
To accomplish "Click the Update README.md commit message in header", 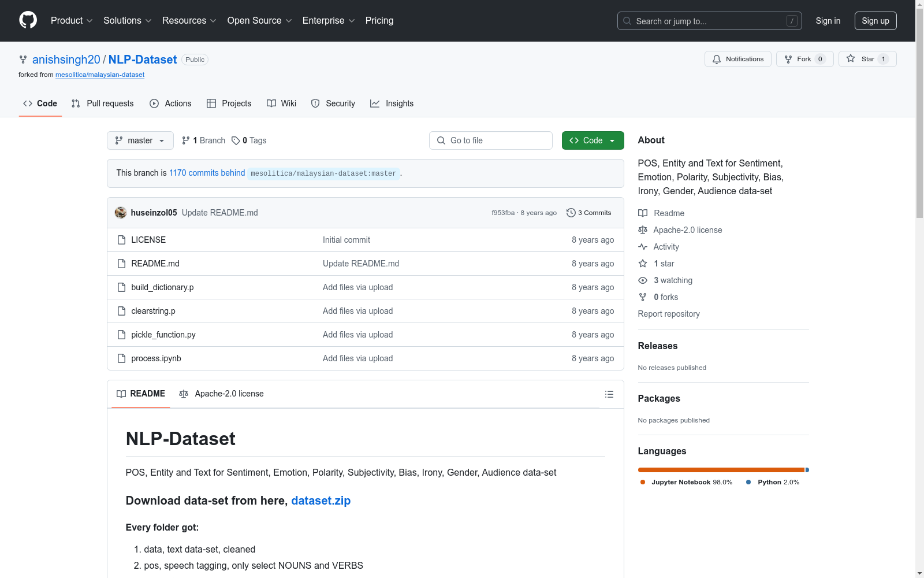I will (x=220, y=213).
